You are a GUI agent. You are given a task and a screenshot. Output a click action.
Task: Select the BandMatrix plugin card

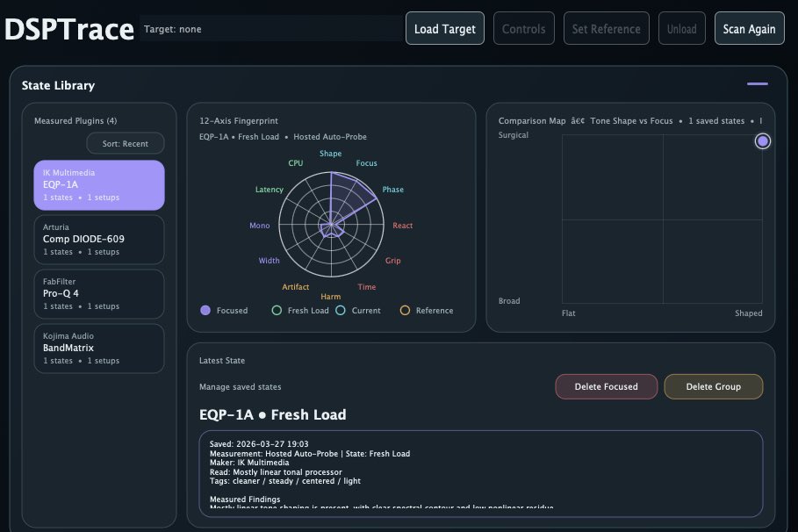pos(99,349)
